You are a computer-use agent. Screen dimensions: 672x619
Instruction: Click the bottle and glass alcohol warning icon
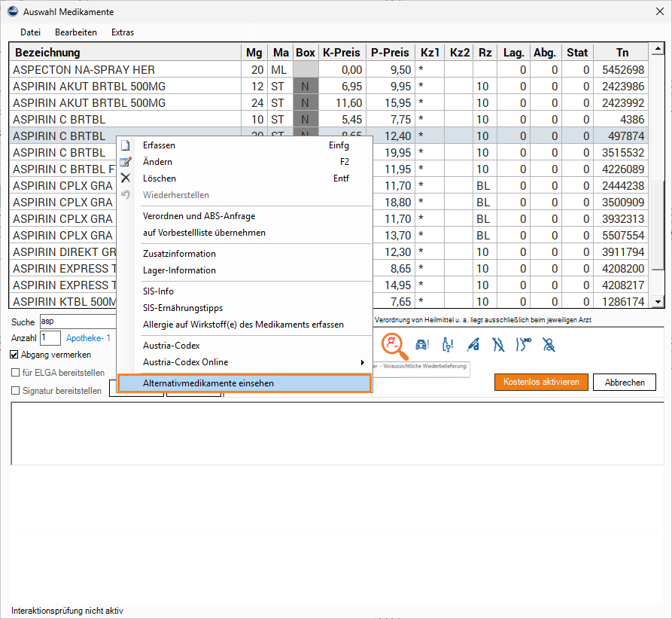[x=448, y=345]
